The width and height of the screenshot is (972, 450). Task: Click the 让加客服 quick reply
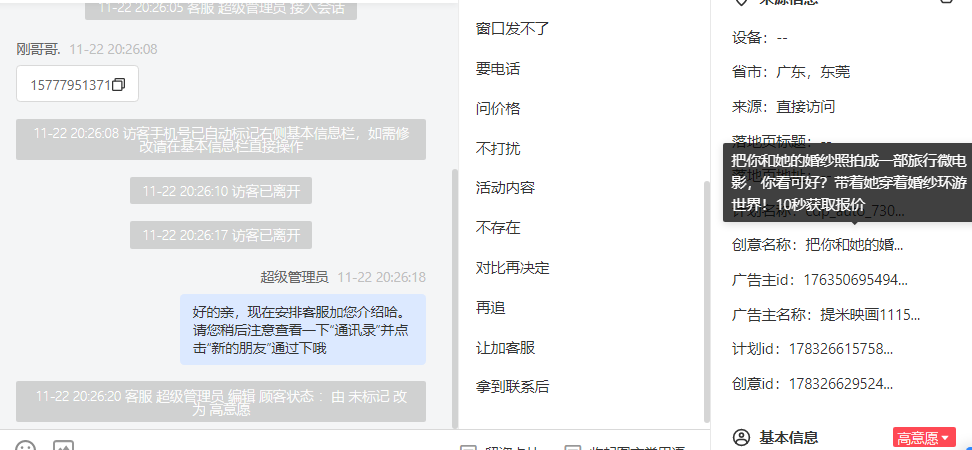[x=505, y=347]
